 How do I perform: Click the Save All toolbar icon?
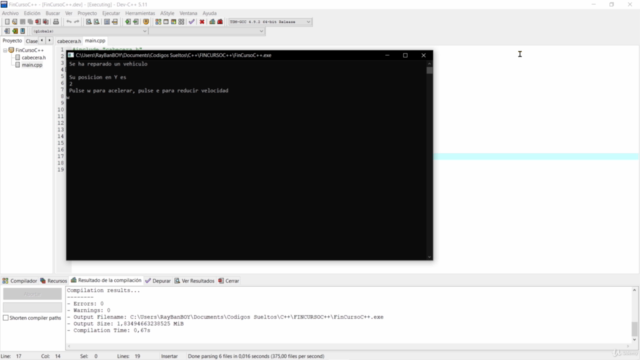click(x=30, y=22)
